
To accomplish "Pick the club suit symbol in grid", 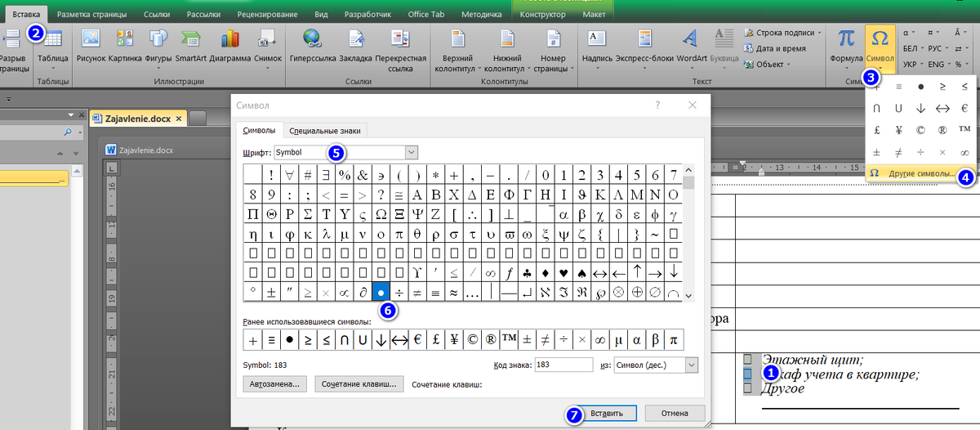I will [525, 273].
